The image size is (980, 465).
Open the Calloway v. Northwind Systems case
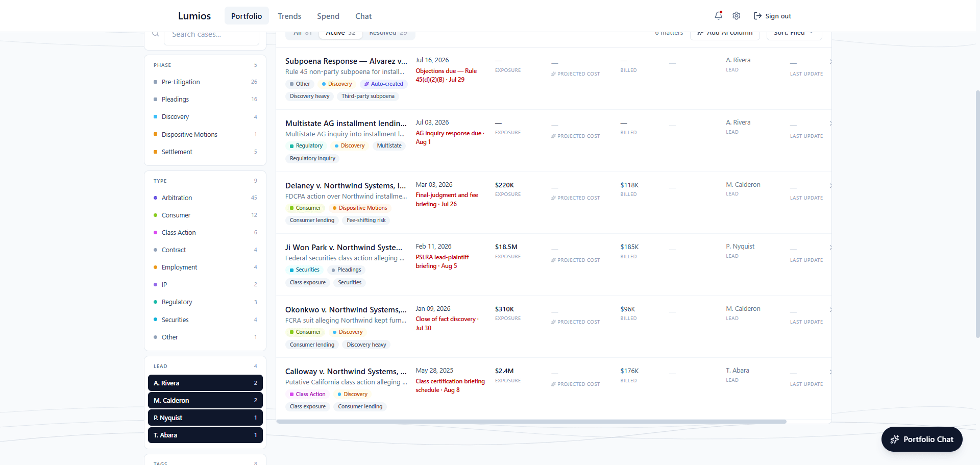346,372
